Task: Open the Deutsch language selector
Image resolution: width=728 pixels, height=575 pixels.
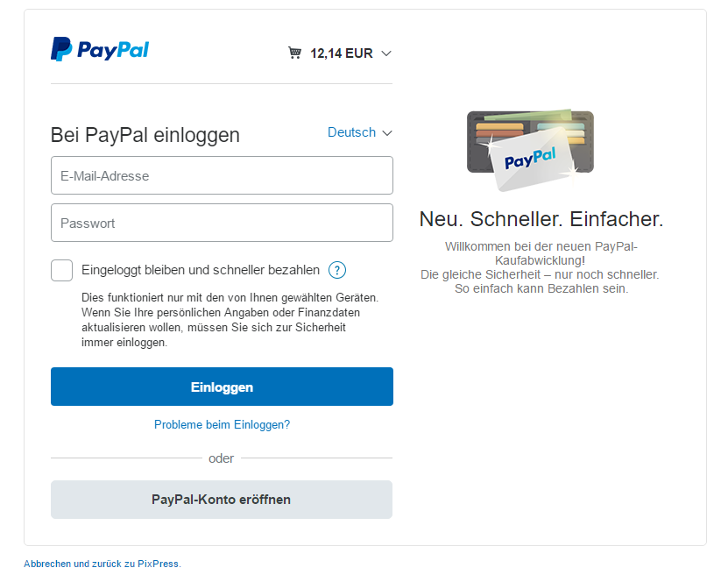Action: point(351,132)
